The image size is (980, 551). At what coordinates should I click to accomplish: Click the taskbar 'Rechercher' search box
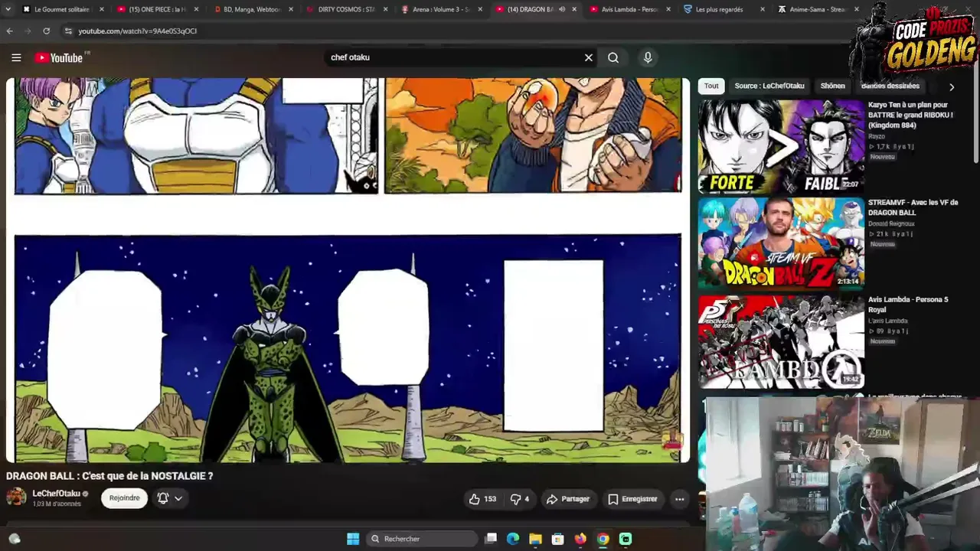pyautogui.click(x=421, y=539)
